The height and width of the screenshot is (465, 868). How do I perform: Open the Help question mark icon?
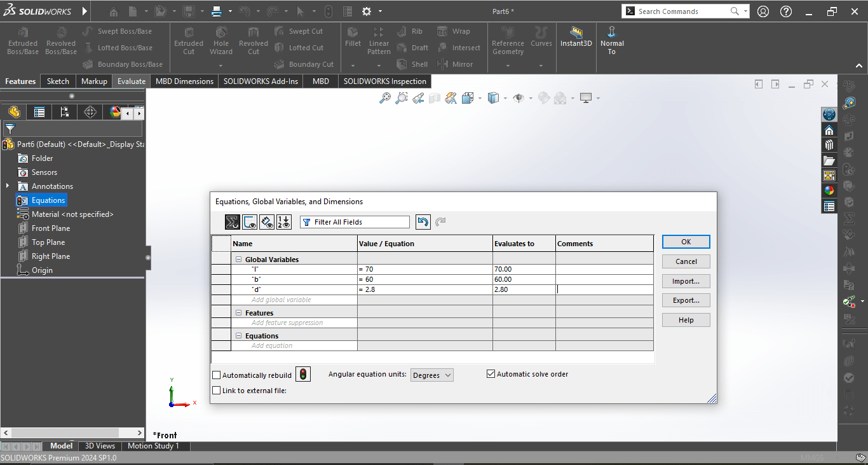(786, 11)
